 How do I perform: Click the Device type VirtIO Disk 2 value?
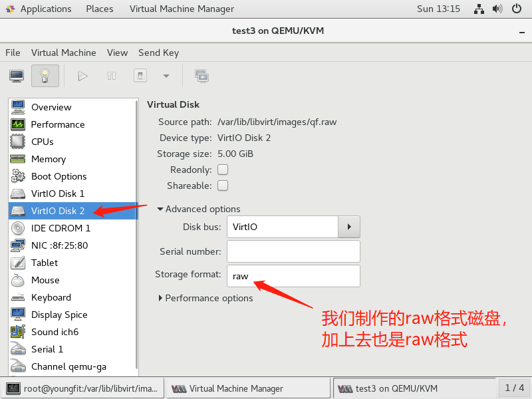pyautogui.click(x=244, y=138)
